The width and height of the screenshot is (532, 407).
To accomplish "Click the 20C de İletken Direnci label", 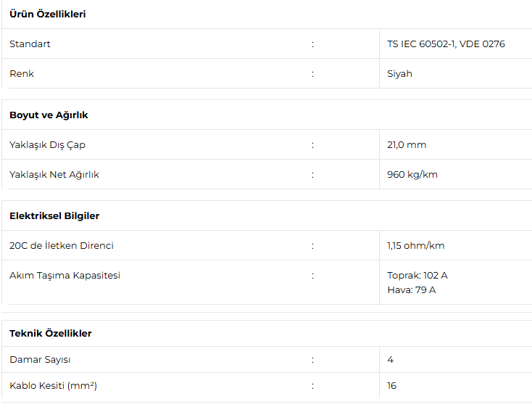I will point(62,246).
